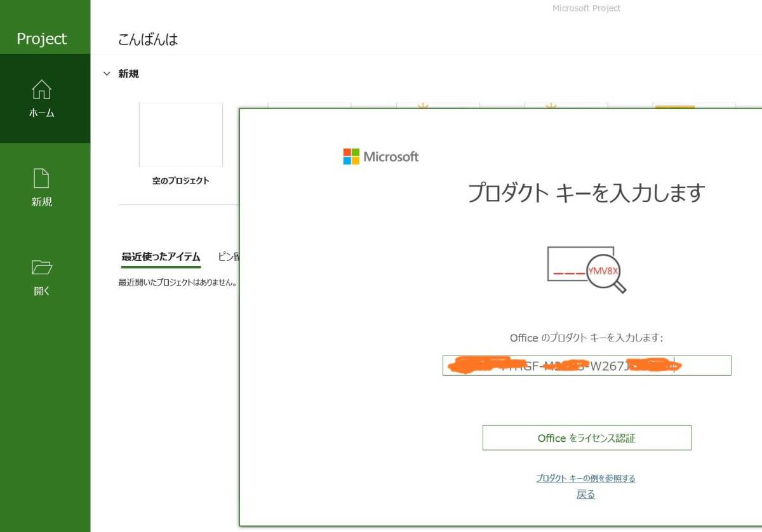Collapse the 新規 section chevron
The image size is (762, 532).
(107, 74)
